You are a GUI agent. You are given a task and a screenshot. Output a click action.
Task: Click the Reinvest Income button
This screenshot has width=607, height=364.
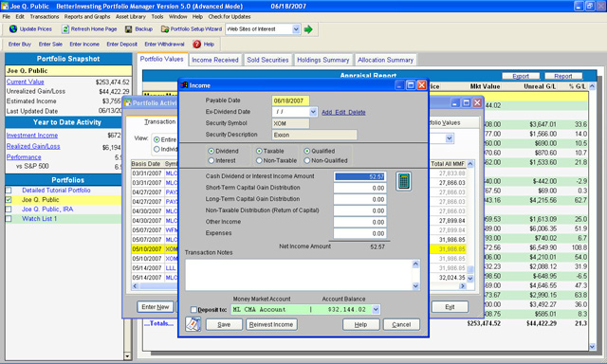pos(271,324)
